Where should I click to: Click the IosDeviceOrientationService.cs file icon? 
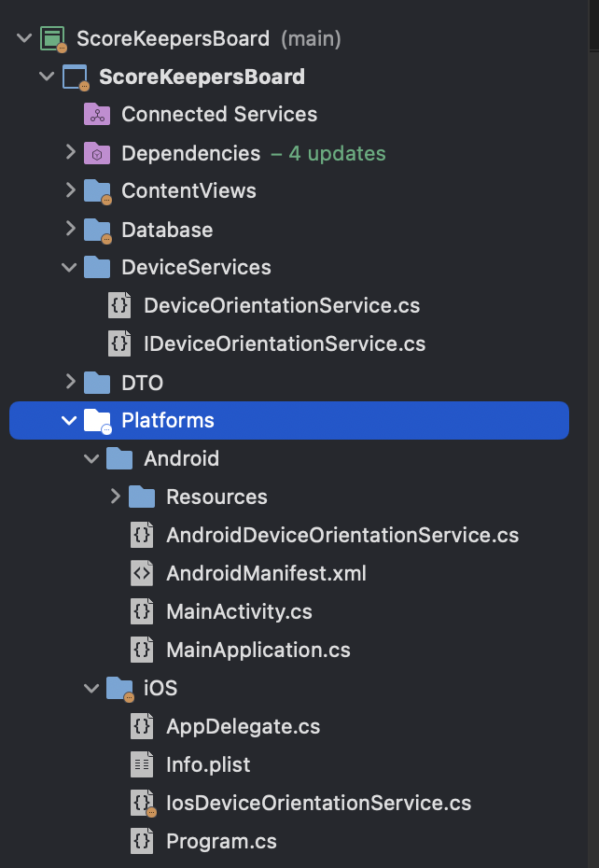coord(143,804)
